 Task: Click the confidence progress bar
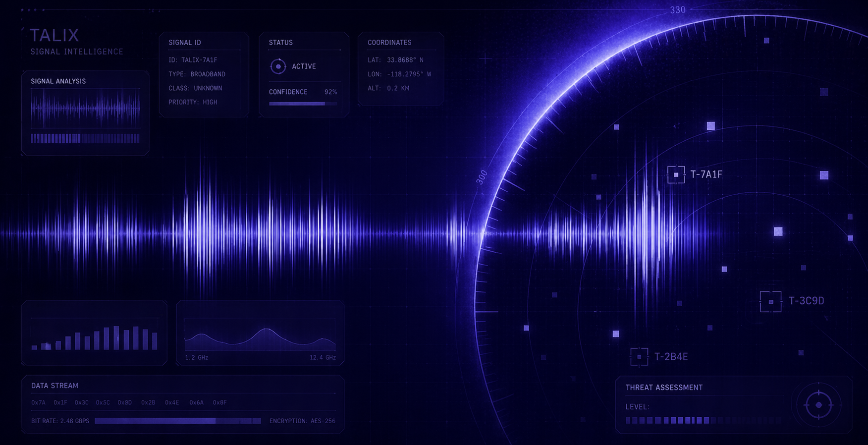[303, 104]
